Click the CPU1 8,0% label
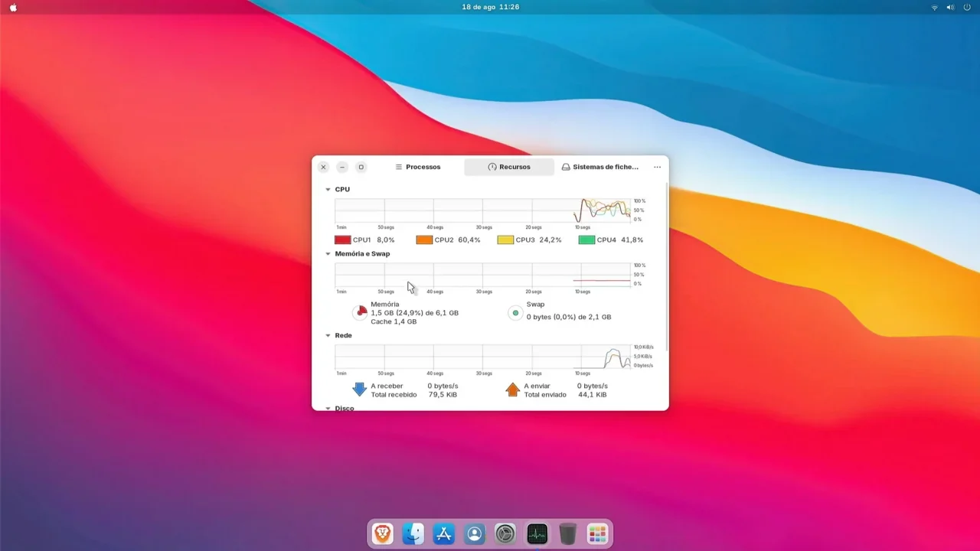 tap(374, 240)
